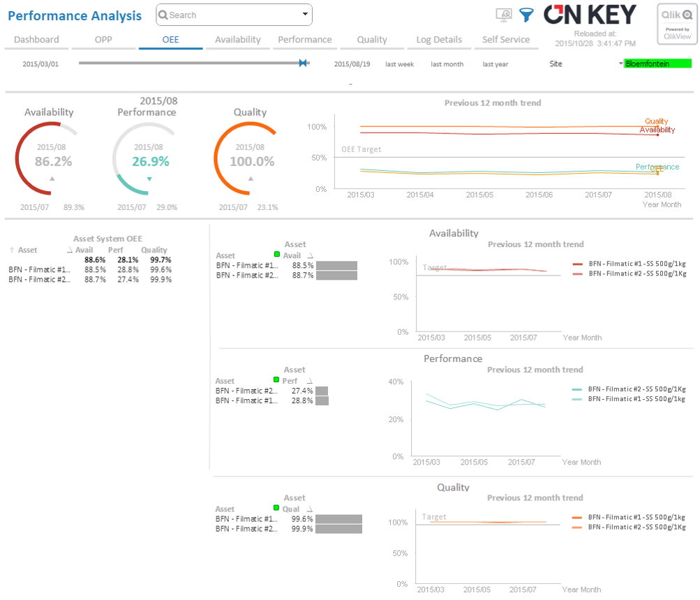This screenshot has width=700, height=600.
Task: Click sort arrow next to Perf in Performance table
Action: (x=309, y=381)
